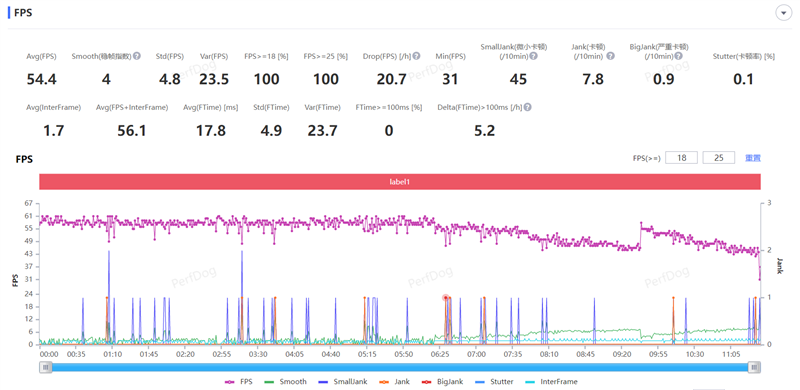
Task: Click the 05:15 time axis label
Action: click(367, 354)
